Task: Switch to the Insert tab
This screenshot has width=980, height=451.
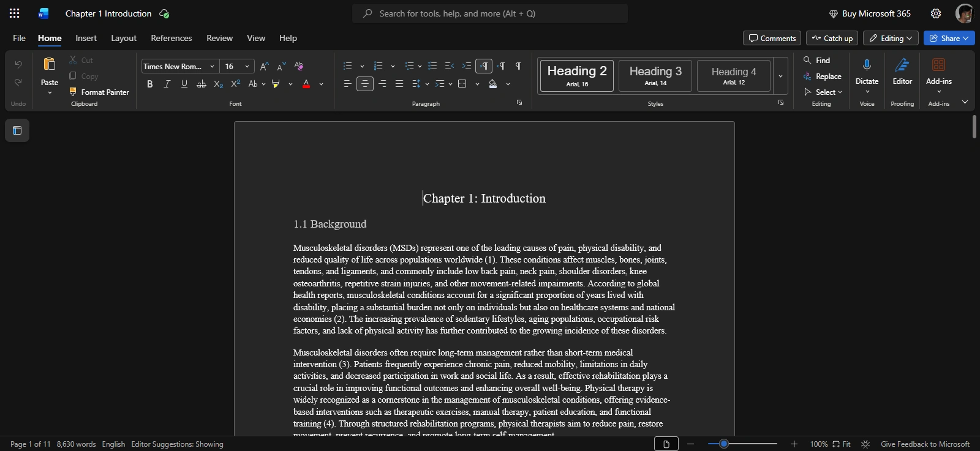Action: (x=86, y=38)
